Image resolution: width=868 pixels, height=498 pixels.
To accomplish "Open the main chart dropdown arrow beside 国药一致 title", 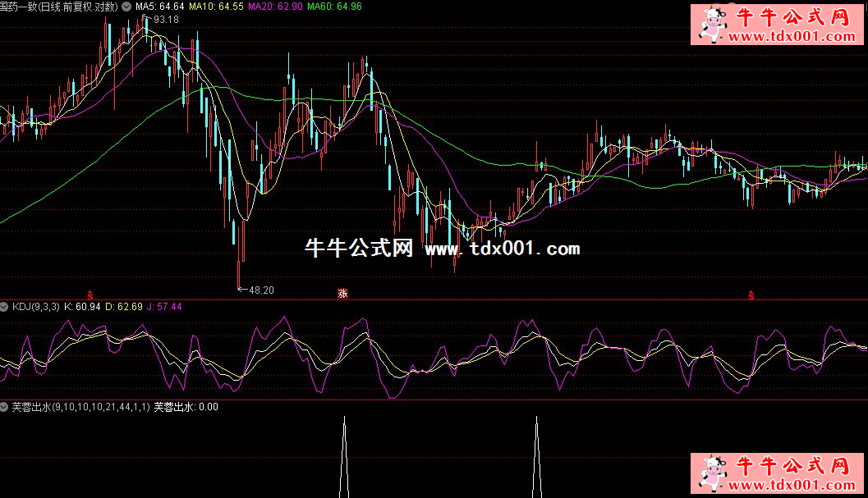I will click(126, 7).
